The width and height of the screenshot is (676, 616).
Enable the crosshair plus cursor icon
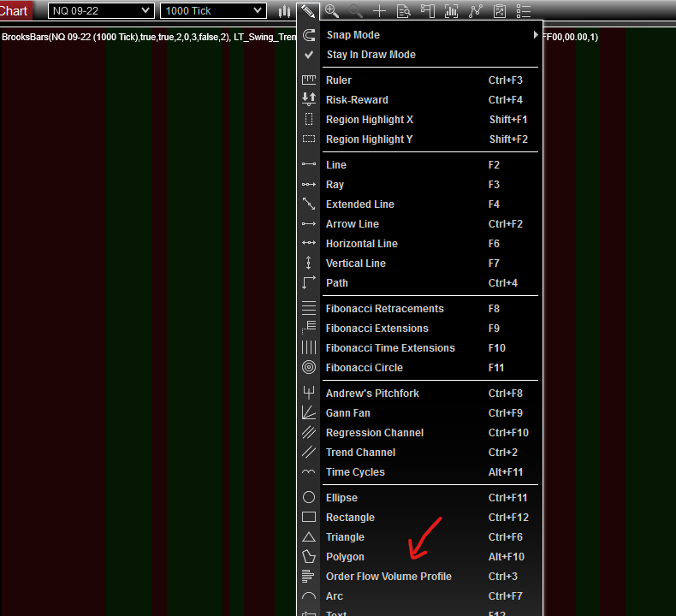click(x=379, y=11)
